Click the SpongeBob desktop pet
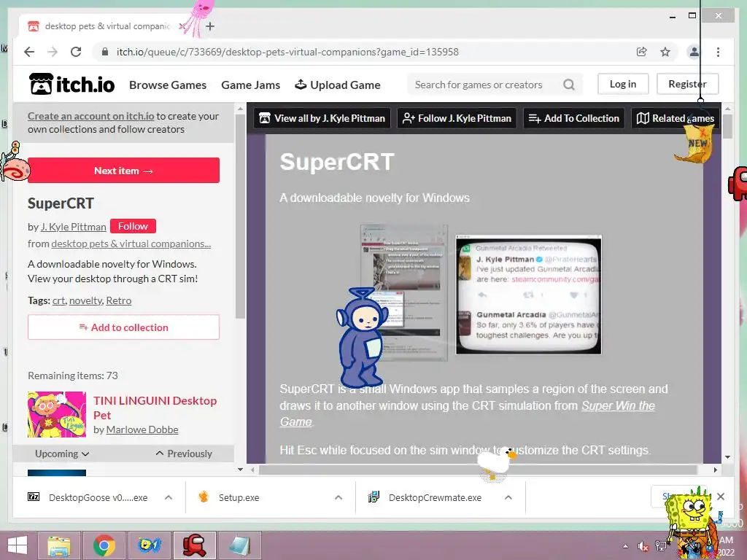747x560 pixels. tap(692, 523)
